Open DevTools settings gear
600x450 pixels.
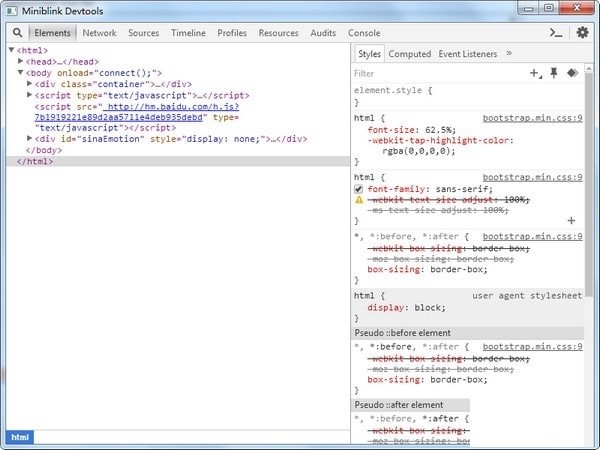(x=582, y=33)
